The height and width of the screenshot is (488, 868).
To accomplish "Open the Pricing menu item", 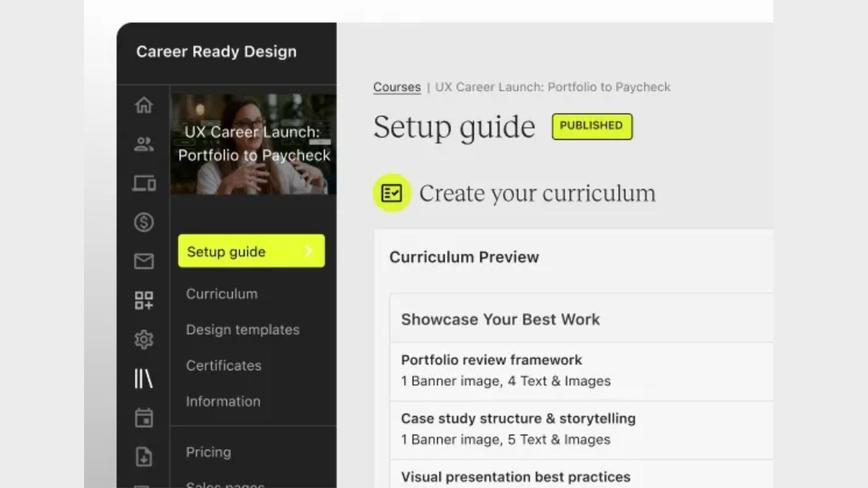I will 208,452.
